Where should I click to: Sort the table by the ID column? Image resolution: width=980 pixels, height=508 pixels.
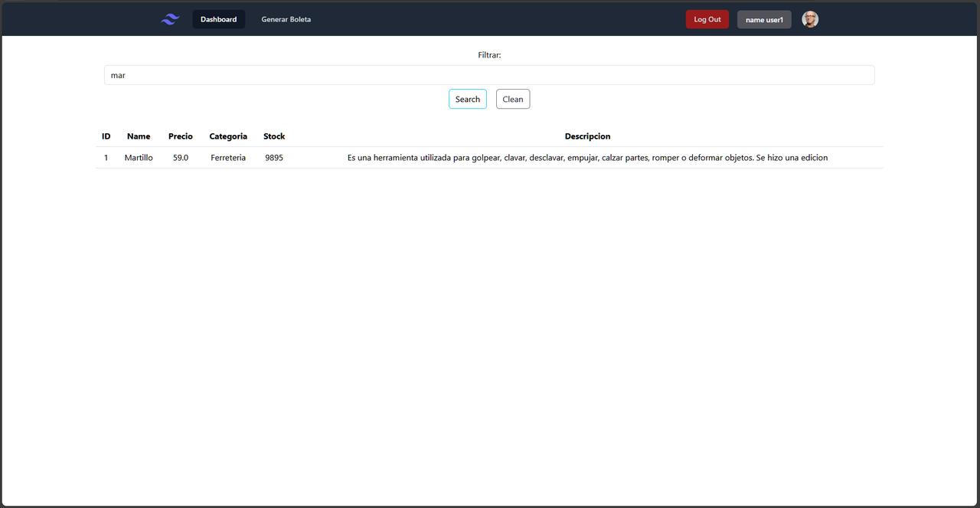pyautogui.click(x=106, y=136)
